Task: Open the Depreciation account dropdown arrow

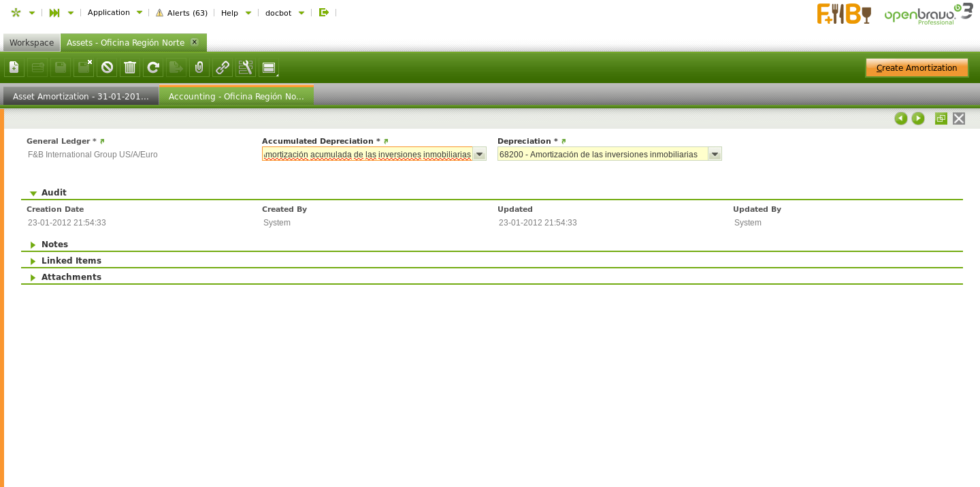Action: 715,155
